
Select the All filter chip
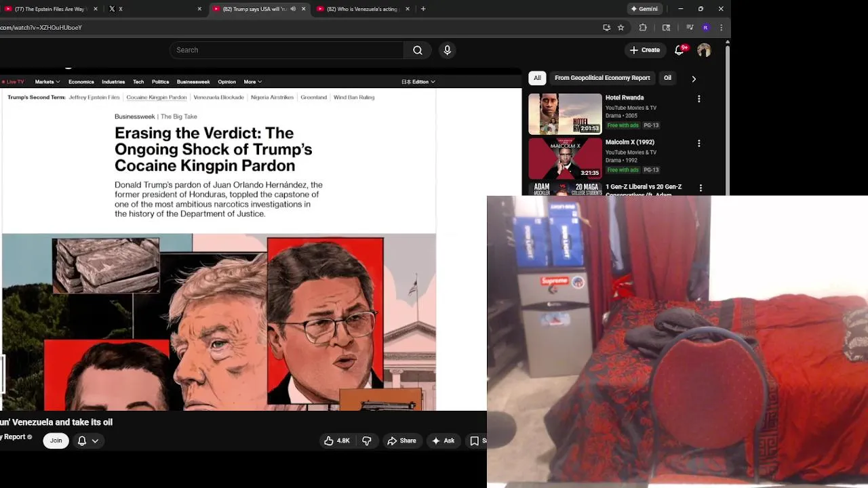[537, 78]
